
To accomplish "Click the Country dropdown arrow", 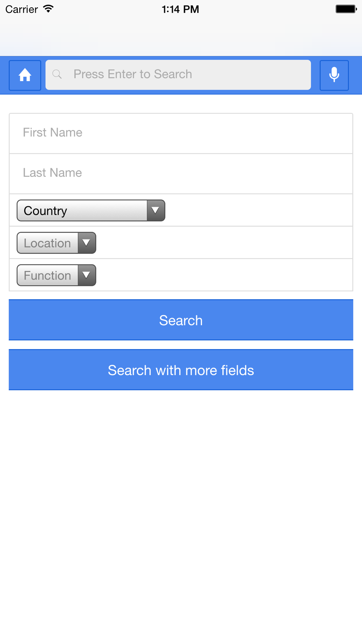I will point(156,210).
